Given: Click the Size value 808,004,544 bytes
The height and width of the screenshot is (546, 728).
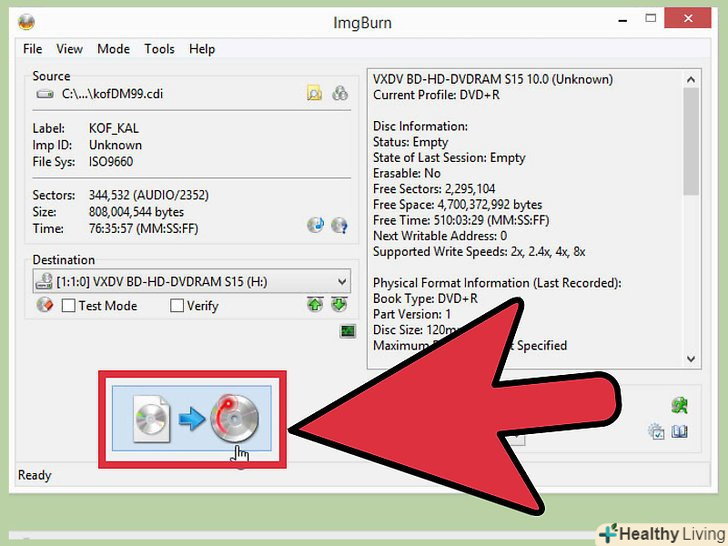Looking at the screenshot, I should click(136, 212).
